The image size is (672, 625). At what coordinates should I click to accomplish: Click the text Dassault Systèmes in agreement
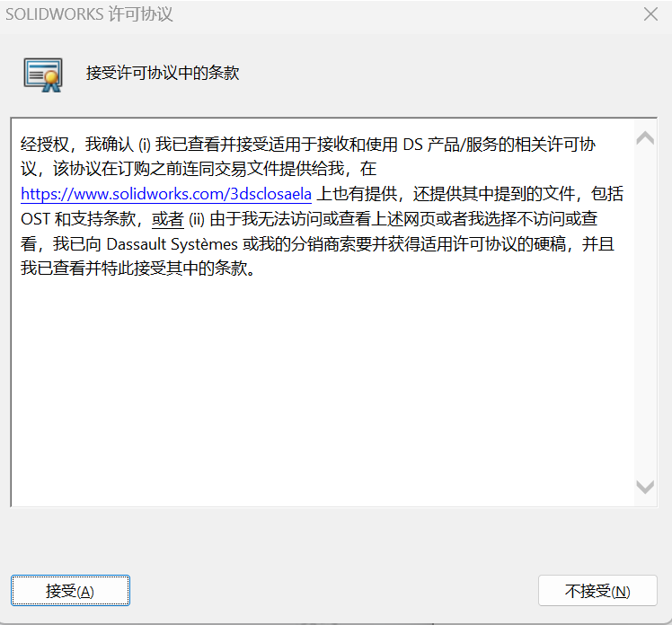(172, 244)
